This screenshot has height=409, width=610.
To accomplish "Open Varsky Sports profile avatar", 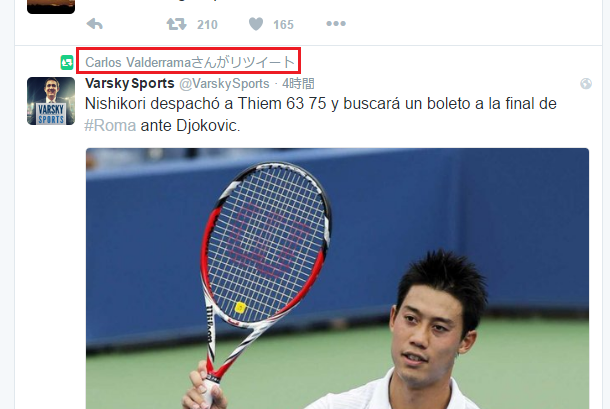I will pyautogui.click(x=51, y=101).
